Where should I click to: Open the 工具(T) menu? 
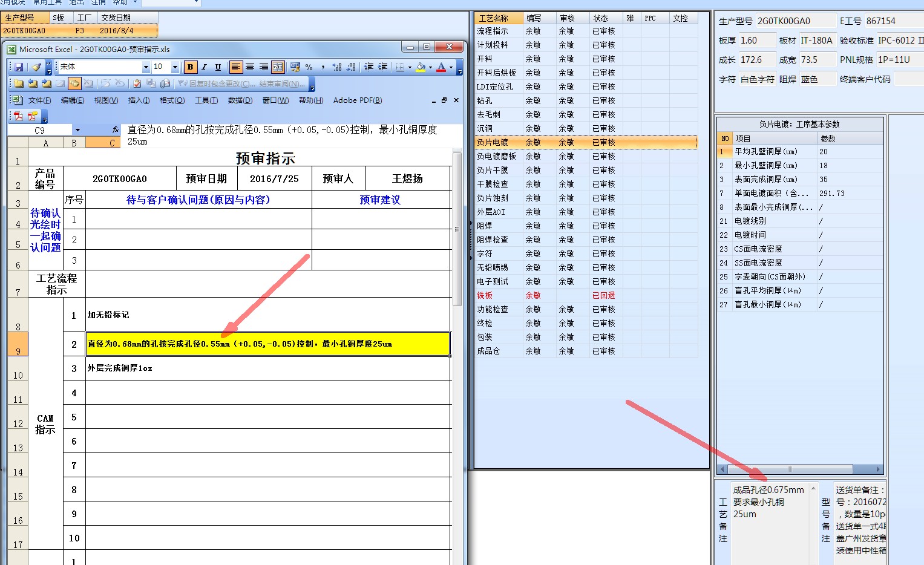(x=206, y=100)
